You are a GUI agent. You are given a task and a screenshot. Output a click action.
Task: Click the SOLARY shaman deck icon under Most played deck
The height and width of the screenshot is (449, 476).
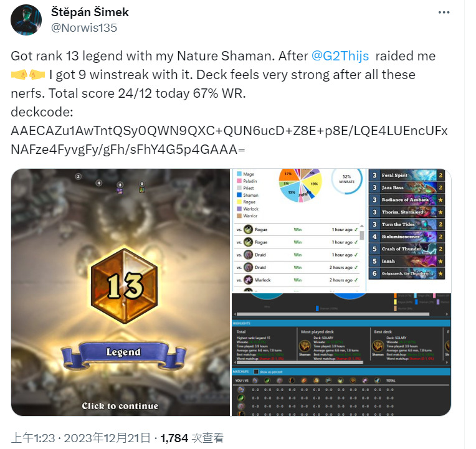(x=305, y=346)
